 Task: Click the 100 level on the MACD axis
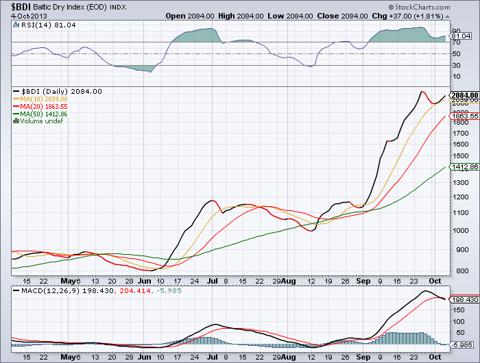coord(458,322)
